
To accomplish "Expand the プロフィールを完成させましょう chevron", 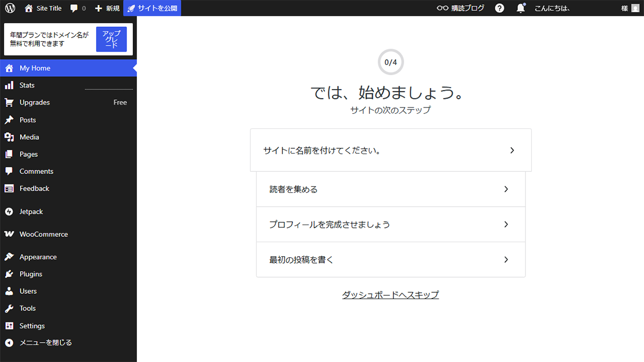I will pyautogui.click(x=506, y=225).
